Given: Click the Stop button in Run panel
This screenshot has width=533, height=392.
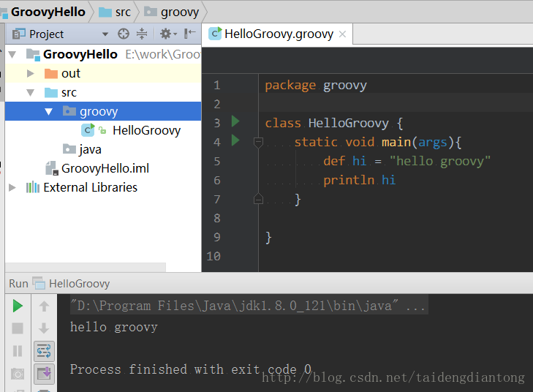Looking at the screenshot, I should click(x=18, y=328).
